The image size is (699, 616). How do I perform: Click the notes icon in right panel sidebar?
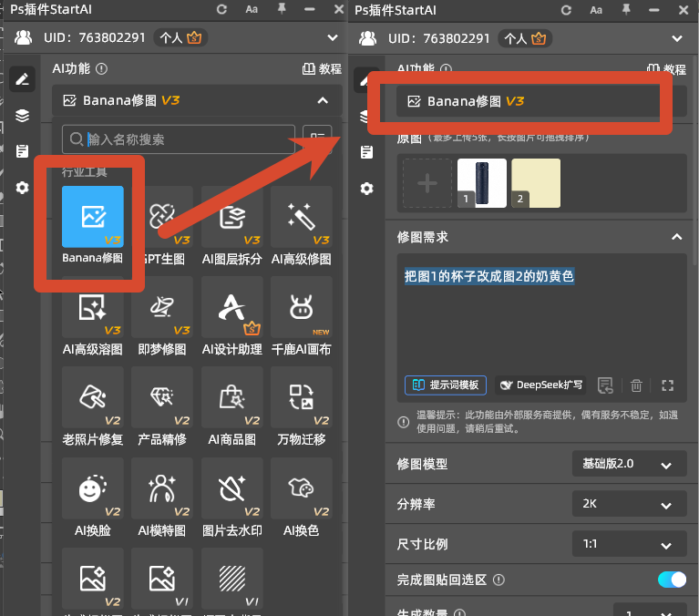[x=366, y=152]
